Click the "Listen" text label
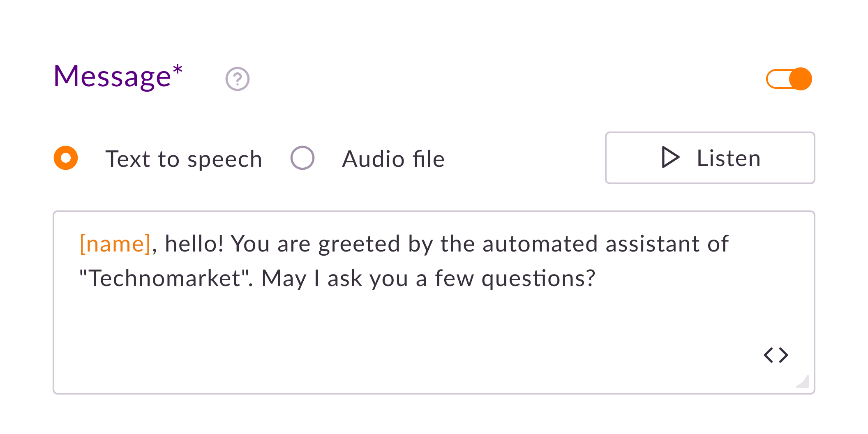This screenshot has width=868, height=434. coord(729,158)
